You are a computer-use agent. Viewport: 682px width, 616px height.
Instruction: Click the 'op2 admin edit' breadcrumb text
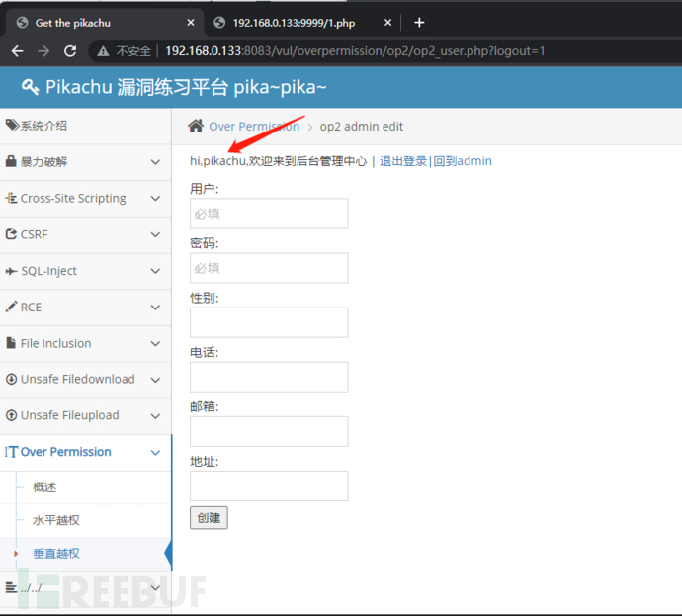tap(362, 127)
